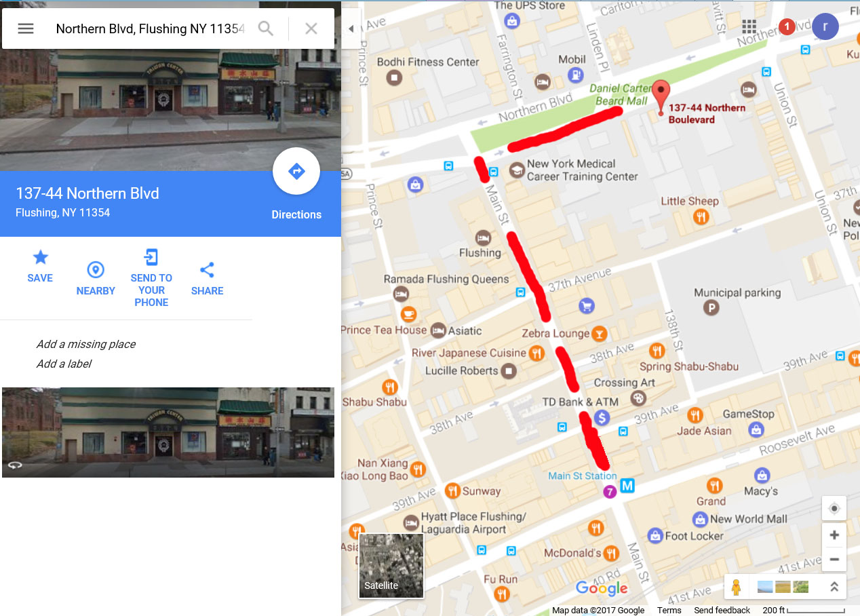
Task: Zoom out with the minus button
Action: tap(834, 560)
